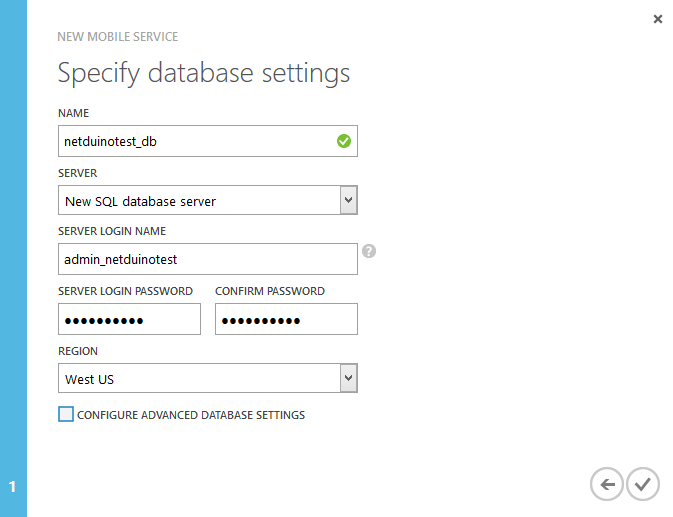The width and height of the screenshot is (673, 517).
Task: Click the Server Login Password field
Action: [130, 319]
